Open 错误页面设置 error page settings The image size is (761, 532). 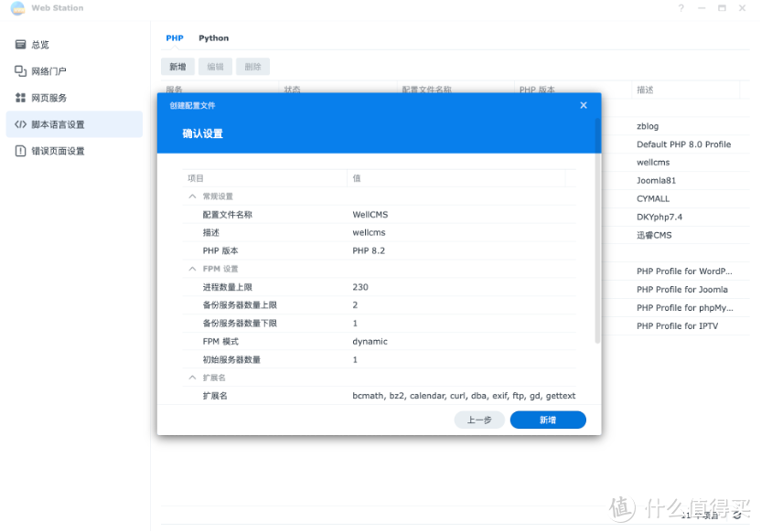(x=74, y=152)
